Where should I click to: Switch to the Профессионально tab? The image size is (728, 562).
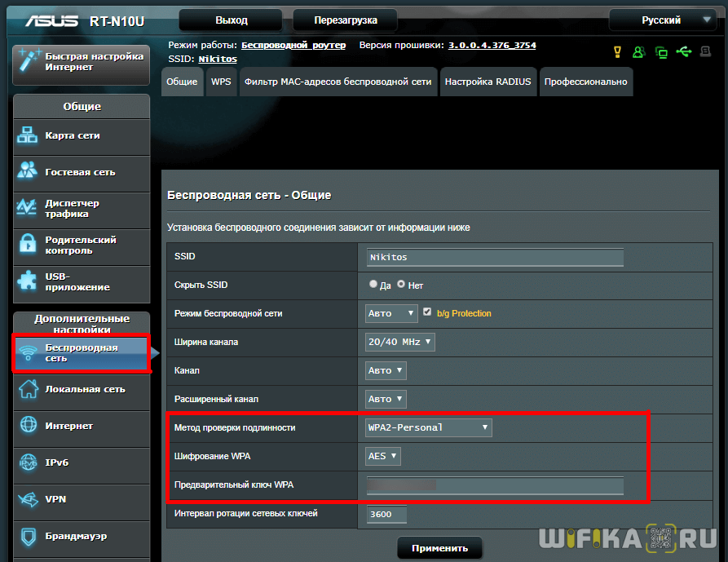(585, 82)
